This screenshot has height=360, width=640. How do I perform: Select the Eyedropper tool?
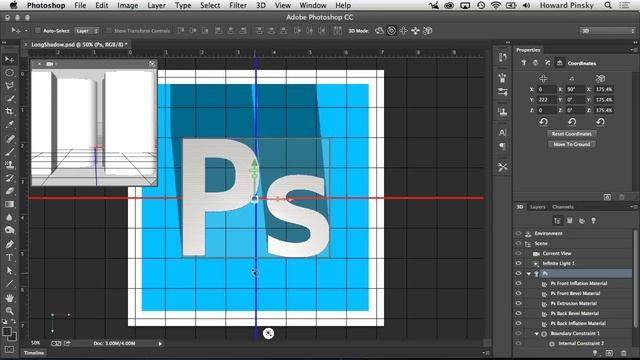coord(9,124)
